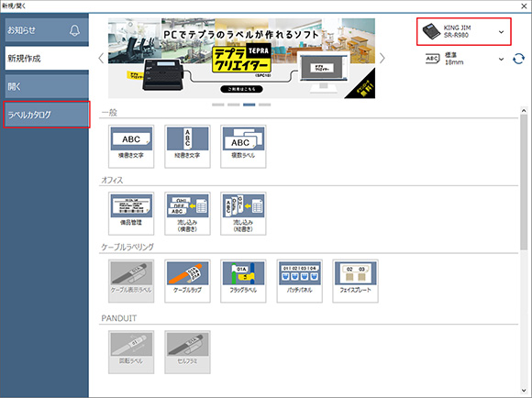
Task: Click the scrollbar up arrow
Action: pyautogui.click(x=524, y=111)
